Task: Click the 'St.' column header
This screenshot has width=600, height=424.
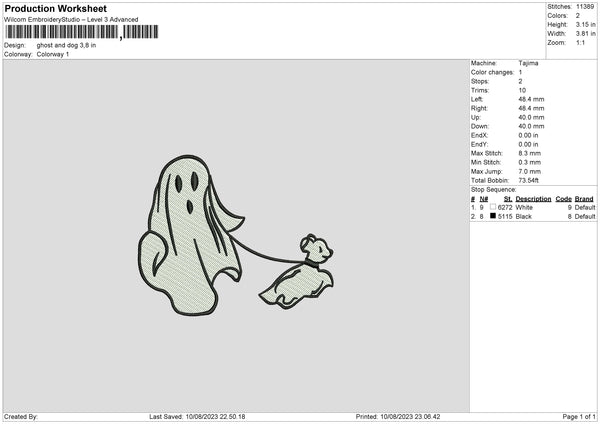Action: click(x=508, y=199)
